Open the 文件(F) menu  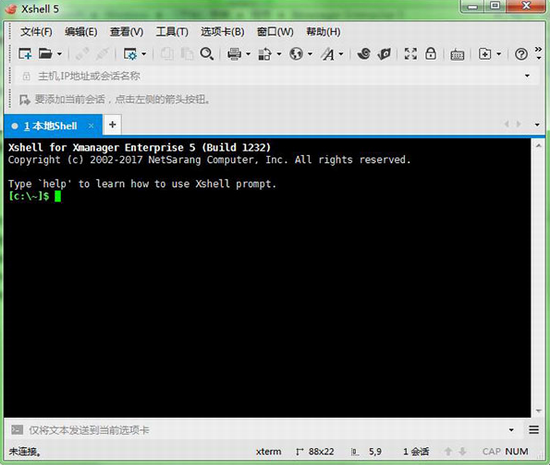(36, 32)
